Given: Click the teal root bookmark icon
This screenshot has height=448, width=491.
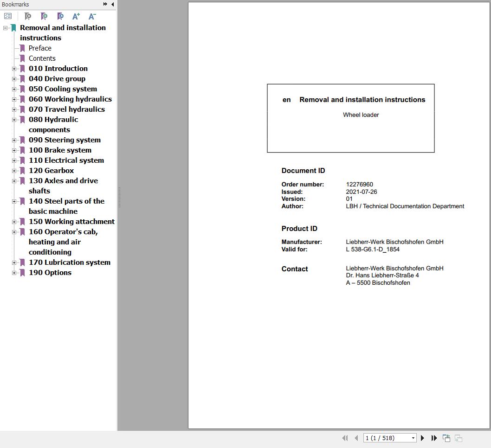Looking at the screenshot, I should click(13, 28).
